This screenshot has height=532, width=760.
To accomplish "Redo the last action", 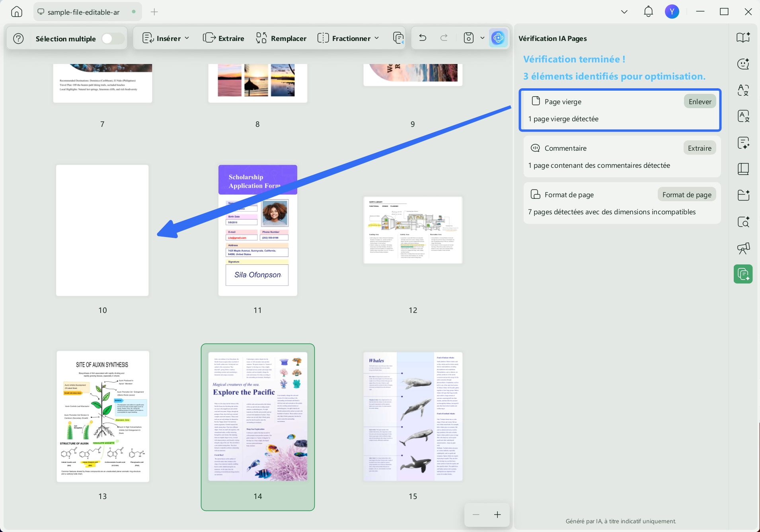I will click(x=444, y=38).
